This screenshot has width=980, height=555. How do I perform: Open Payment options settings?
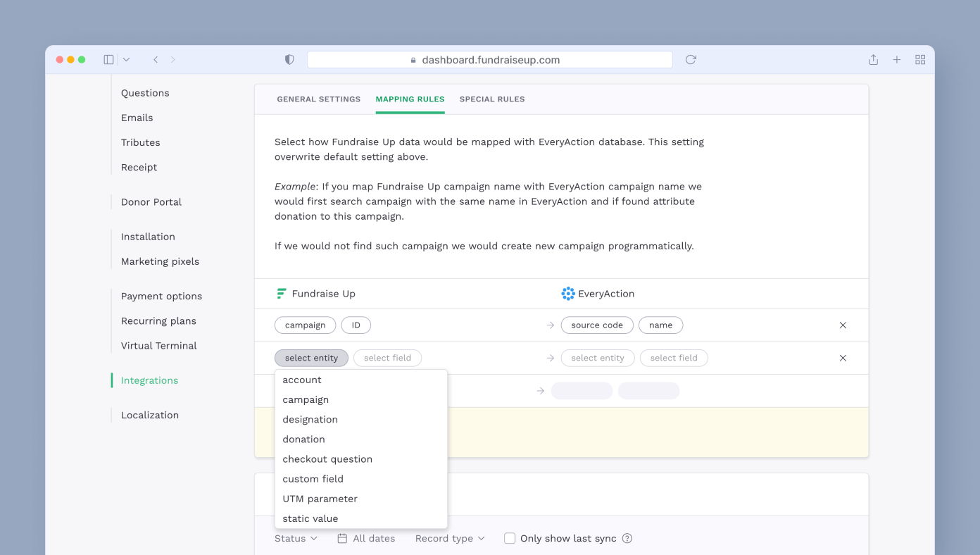(161, 296)
